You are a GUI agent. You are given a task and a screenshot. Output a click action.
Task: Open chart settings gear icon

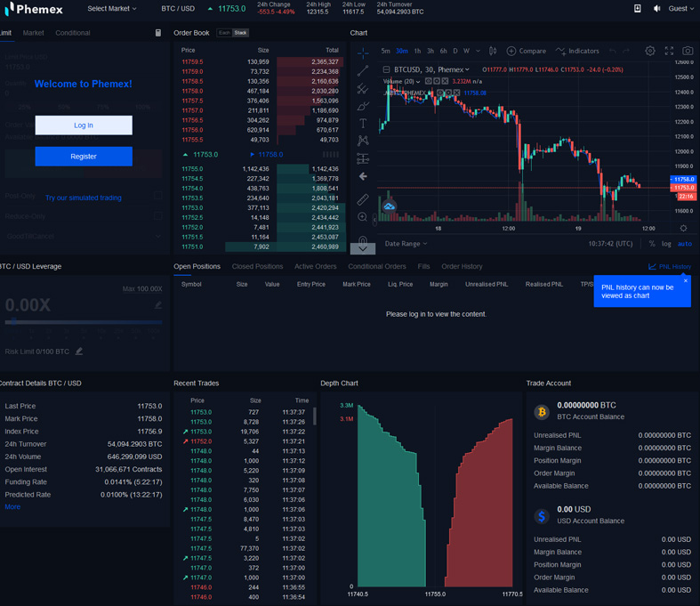click(x=650, y=51)
